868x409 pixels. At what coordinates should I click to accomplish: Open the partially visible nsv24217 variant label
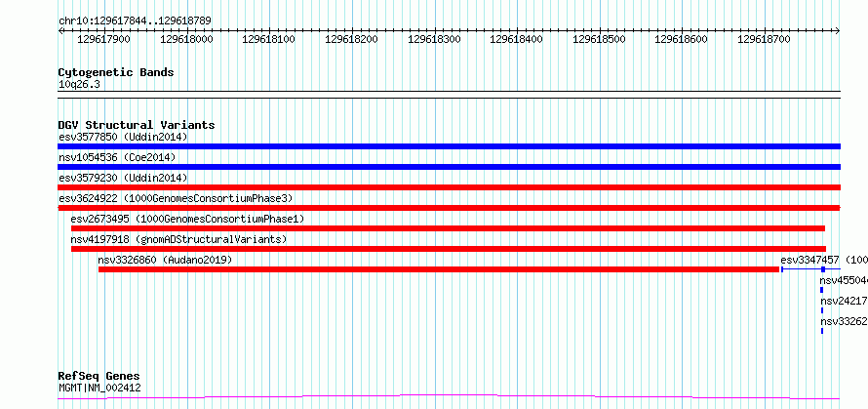[x=845, y=301]
